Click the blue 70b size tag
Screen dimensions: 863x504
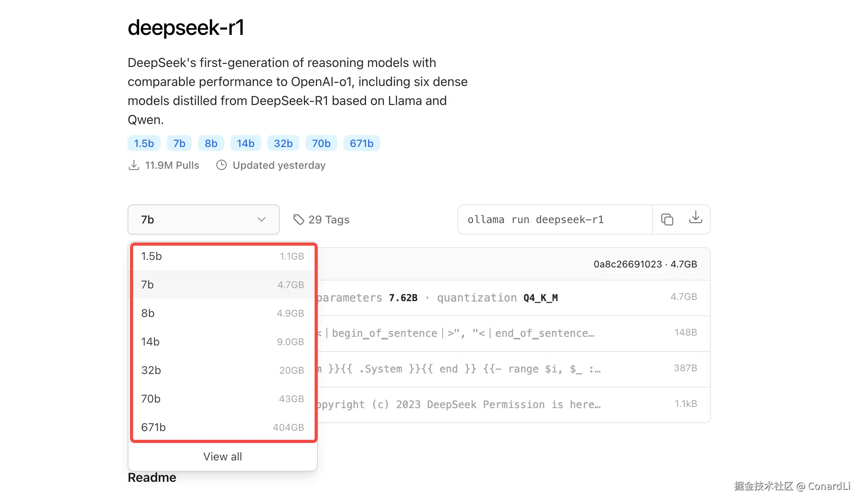click(x=321, y=143)
